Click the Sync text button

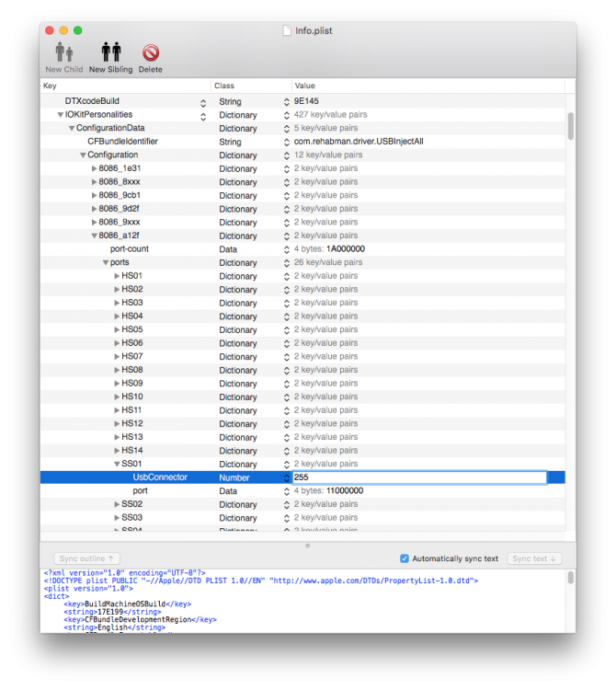pyautogui.click(x=534, y=558)
